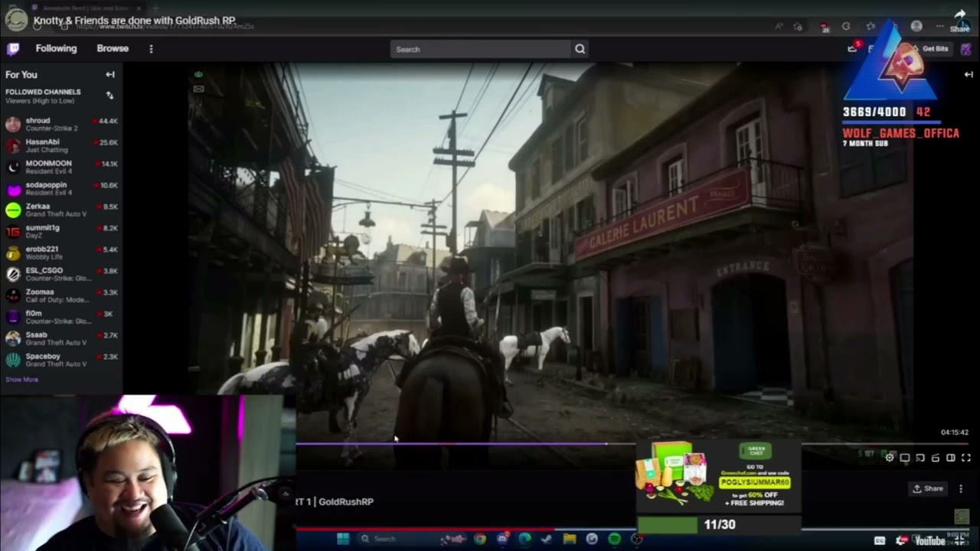980x551 pixels.
Task: Click the 'GoldRushRP' stream title text
Action: click(x=346, y=501)
